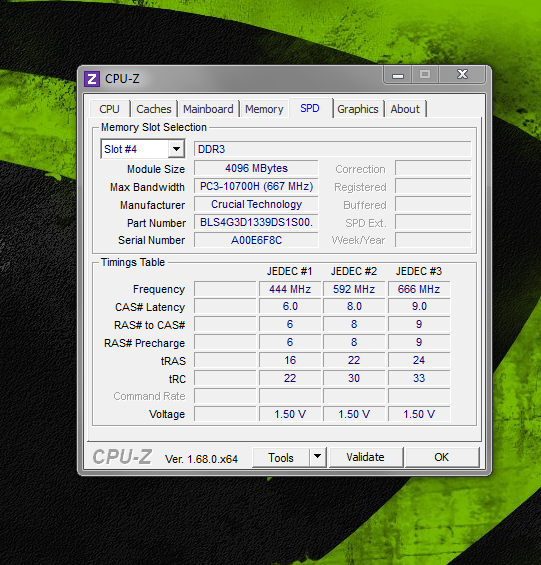The image size is (541, 565).
Task: Click tRAS value 16
Action: [290, 360]
